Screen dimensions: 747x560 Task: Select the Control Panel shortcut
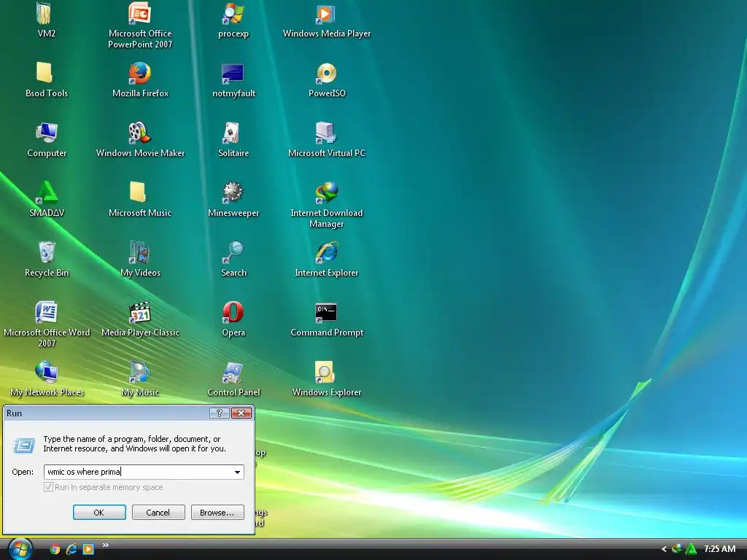[233, 372]
